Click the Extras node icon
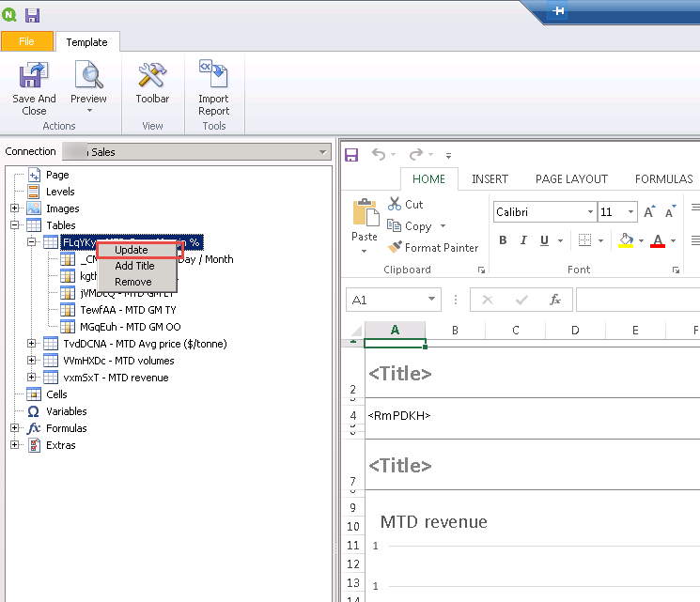Image resolution: width=700 pixels, height=602 pixels. click(34, 445)
